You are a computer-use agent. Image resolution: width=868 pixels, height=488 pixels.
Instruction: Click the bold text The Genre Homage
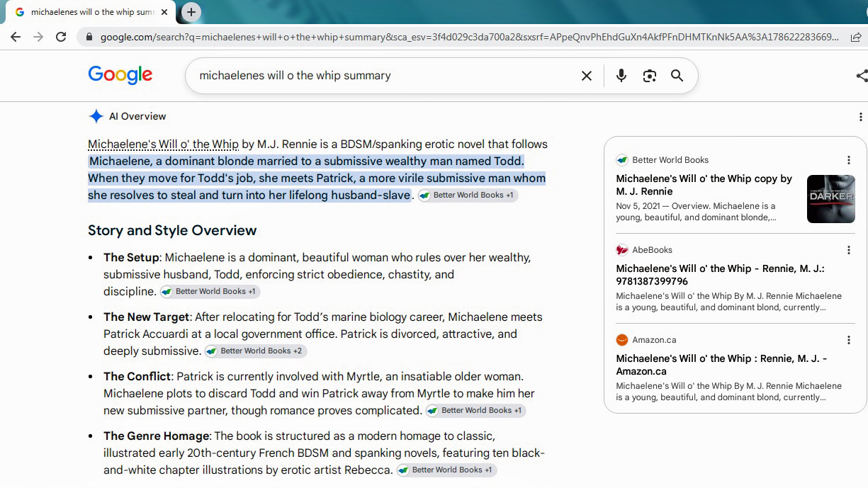point(157,436)
